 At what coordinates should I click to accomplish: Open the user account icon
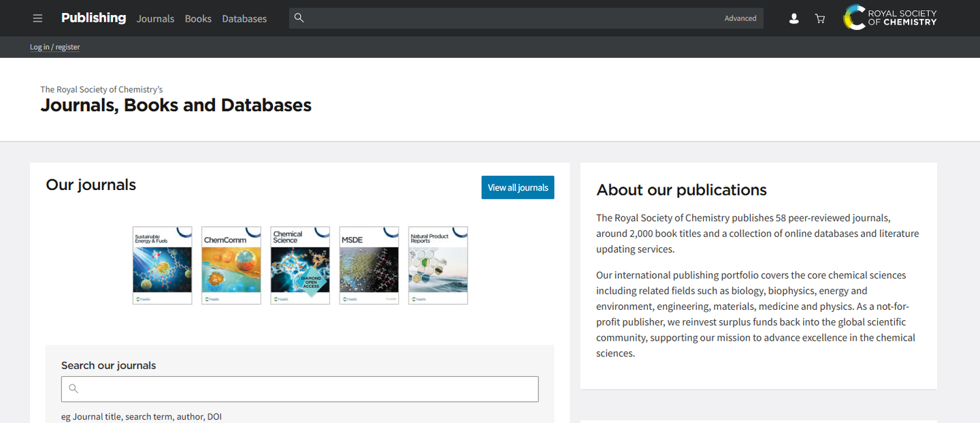pyautogui.click(x=794, y=18)
